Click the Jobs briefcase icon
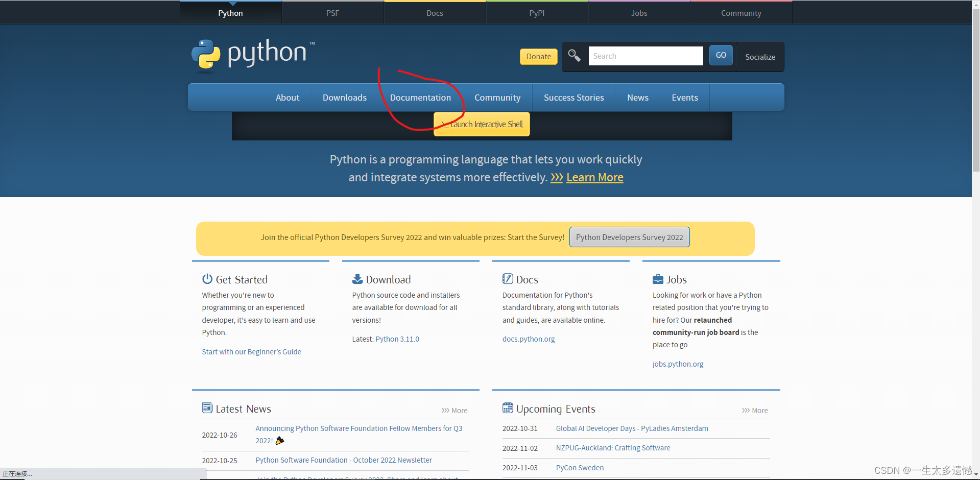This screenshot has width=980, height=480. [658, 279]
